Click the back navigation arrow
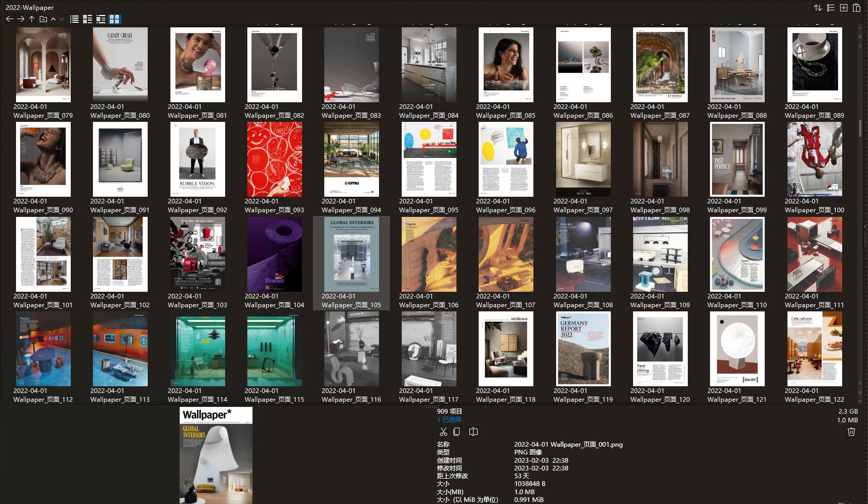 (x=9, y=19)
